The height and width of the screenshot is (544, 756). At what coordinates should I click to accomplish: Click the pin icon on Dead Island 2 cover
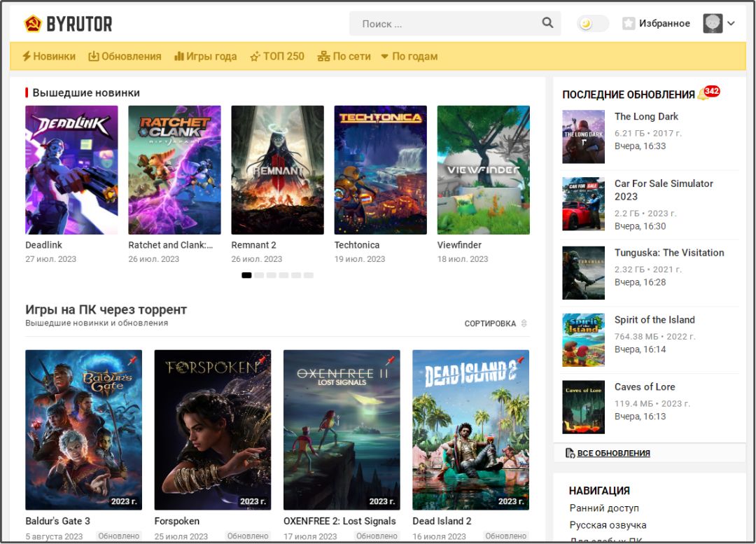(x=519, y=361)
